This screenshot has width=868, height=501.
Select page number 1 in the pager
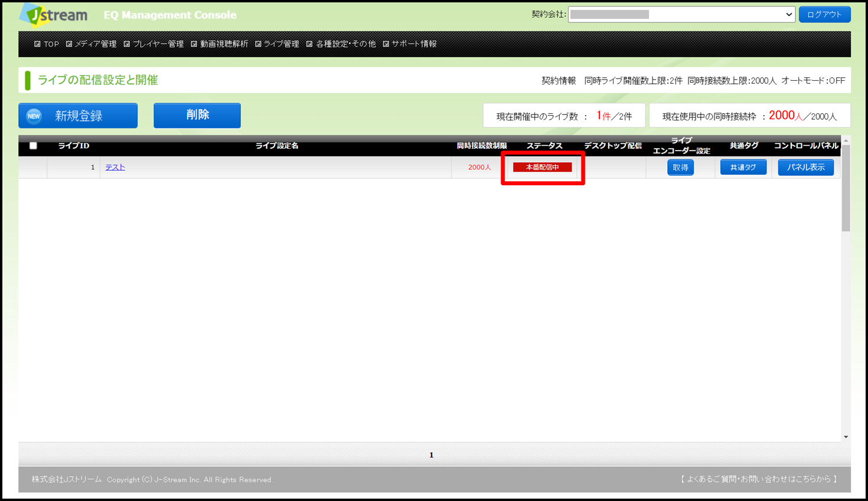(431, 455)
